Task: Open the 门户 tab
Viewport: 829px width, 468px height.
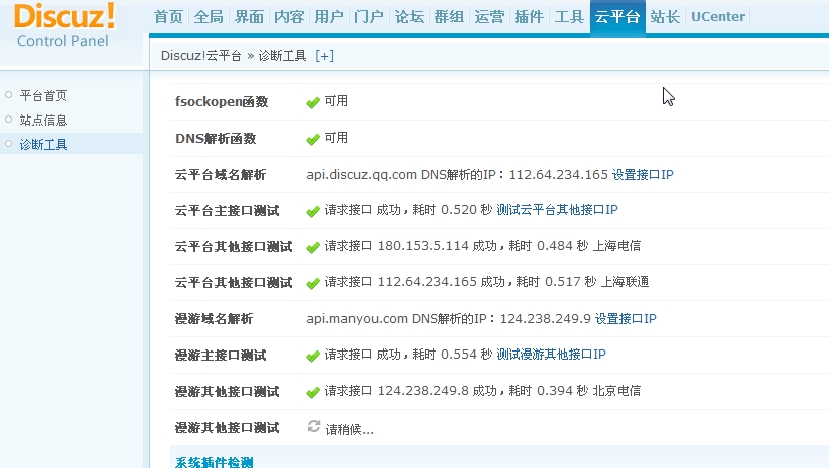Action: 369,17
